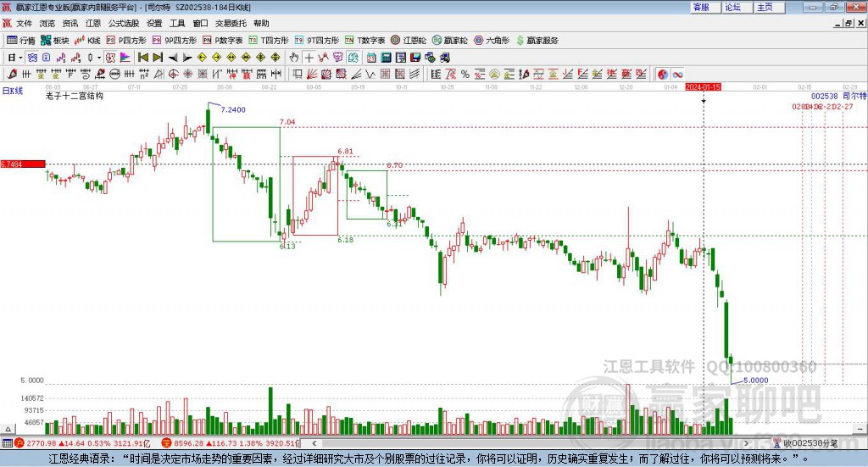Open the calculator icon
Image resolution: width=868 pixels, height=467 pixels.
click(386, 58)
